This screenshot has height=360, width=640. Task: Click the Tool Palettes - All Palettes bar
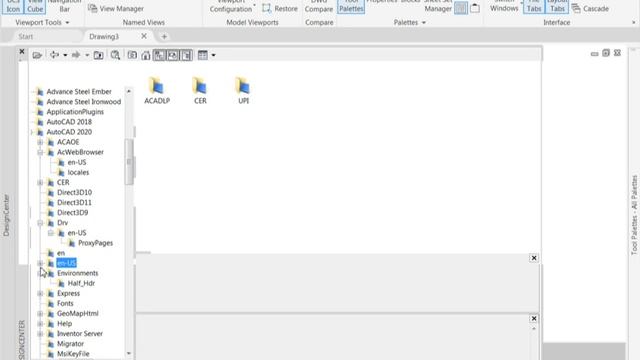click(x=634, y=215)
